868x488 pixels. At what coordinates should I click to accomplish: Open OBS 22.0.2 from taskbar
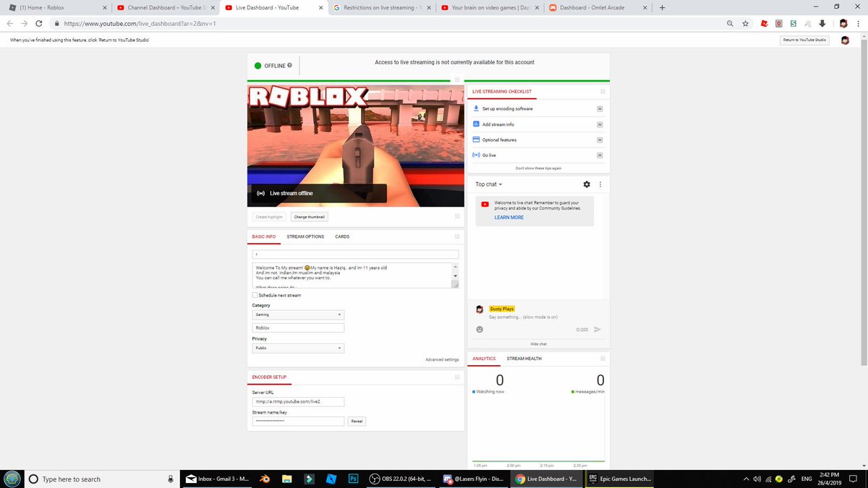[x=401, y=479]
